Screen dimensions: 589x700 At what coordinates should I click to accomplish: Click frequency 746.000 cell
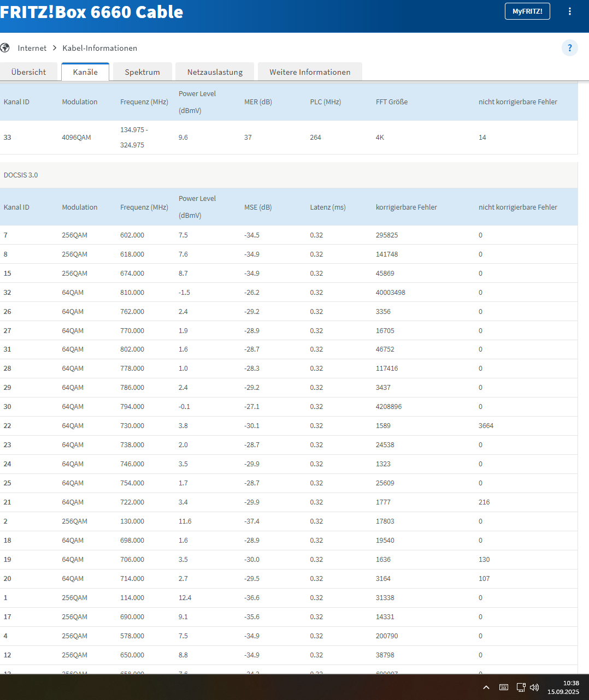(132, 464)
